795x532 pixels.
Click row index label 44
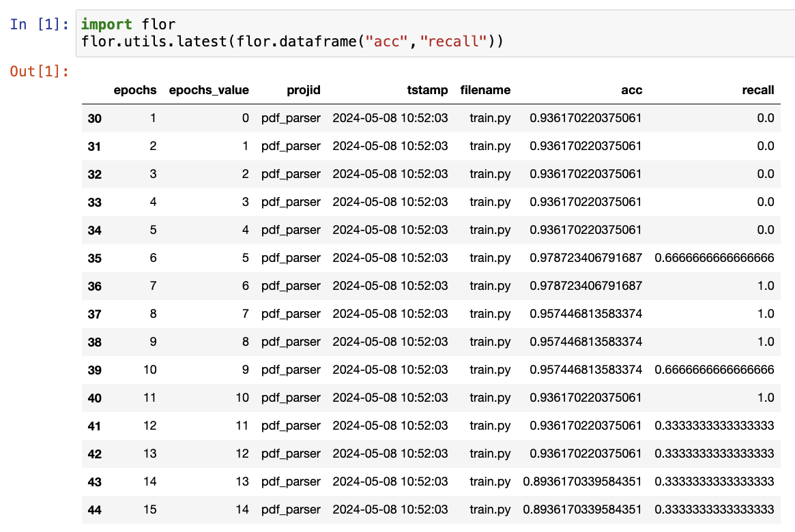(95, 510)
